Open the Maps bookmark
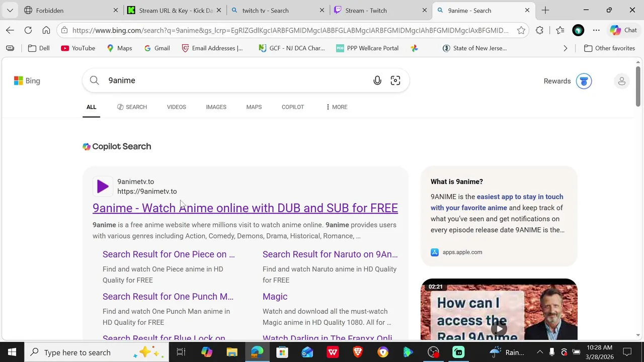 (x=119, y=48)
